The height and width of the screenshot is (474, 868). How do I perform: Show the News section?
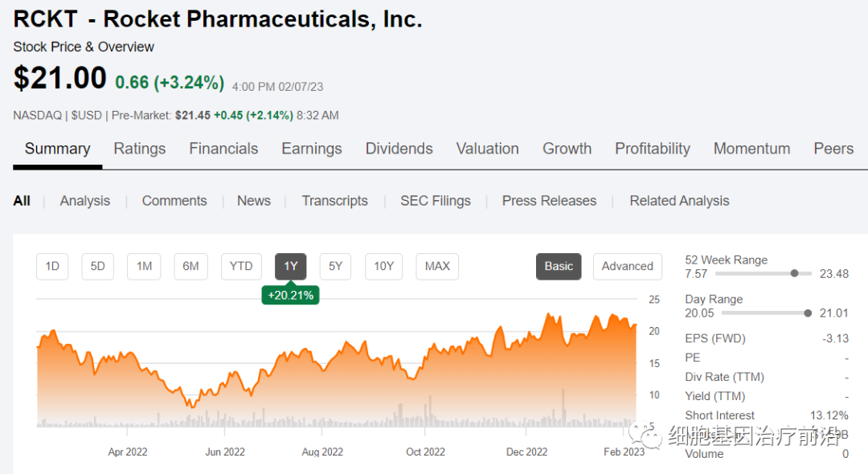[x=253, y=201]
